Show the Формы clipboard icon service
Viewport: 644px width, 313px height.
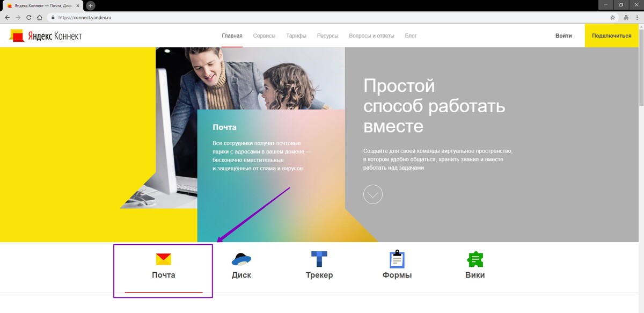[397, 259]
